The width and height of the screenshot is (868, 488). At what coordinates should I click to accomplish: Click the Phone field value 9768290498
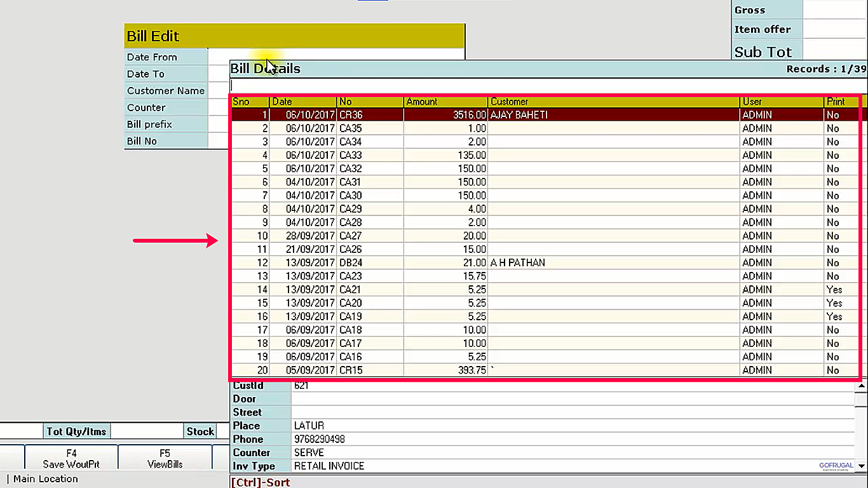(320, 439)
